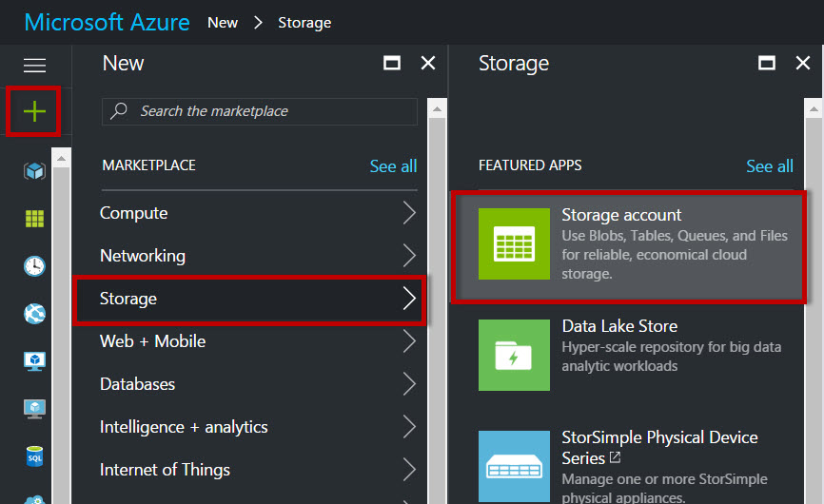This screenshot has height=504, width=824.
Task: Click the Storage account green table icon
Action: (514, 243)
